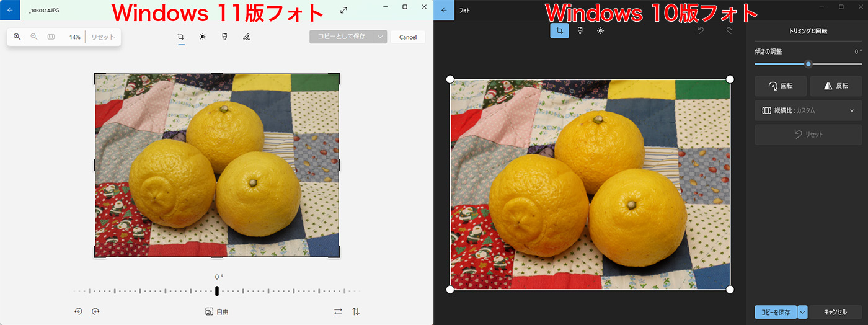Viewport: 868px width, 325px height.
Task: Rotate the image clockwise in Windows 11 Photos
Action: (95, 311)
